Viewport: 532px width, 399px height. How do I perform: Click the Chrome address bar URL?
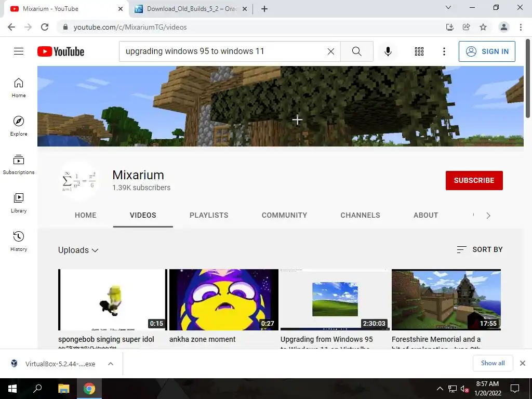pyautogui.click(x=130, y=27)
